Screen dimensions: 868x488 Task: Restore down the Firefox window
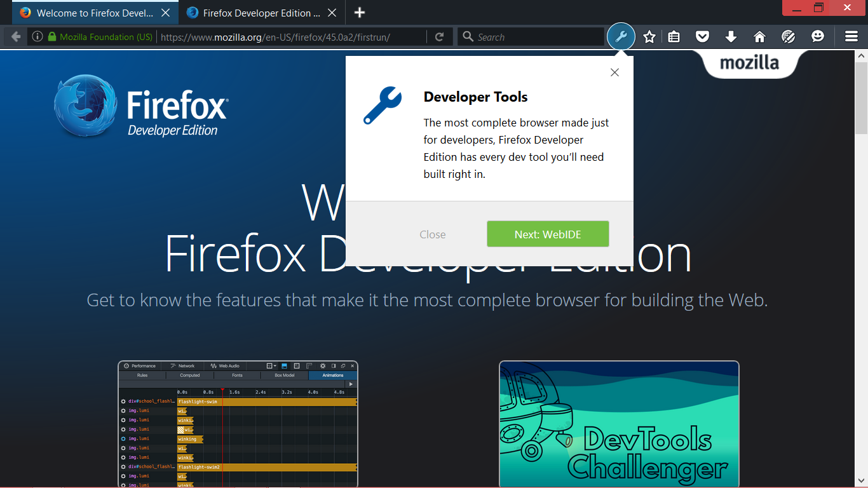[x=819, y=8]
